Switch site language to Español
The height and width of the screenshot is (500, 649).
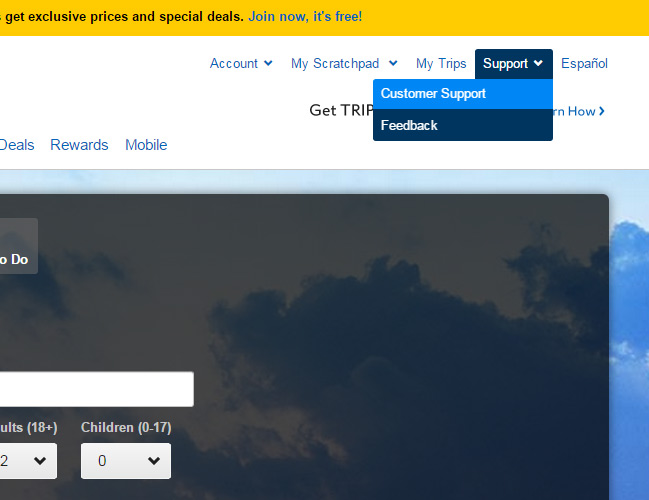pyautogui.click(x=584, y=63)
